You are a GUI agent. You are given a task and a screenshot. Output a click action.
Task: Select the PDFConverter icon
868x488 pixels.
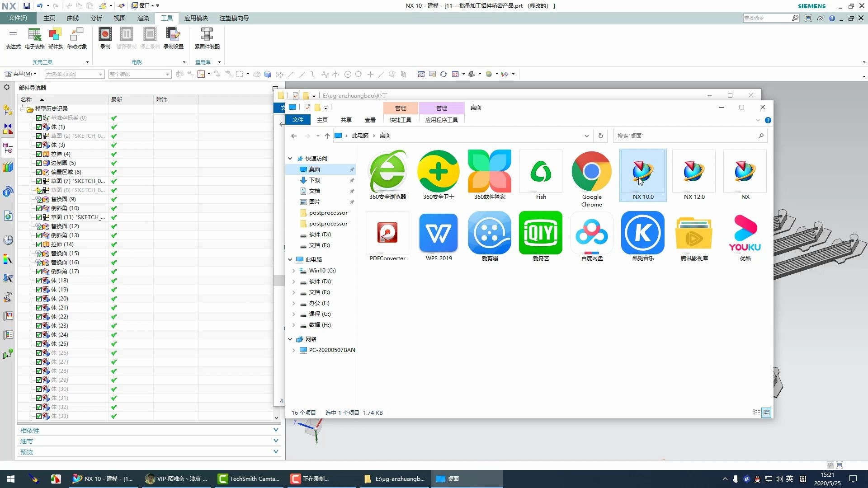(x=387, y=236)
